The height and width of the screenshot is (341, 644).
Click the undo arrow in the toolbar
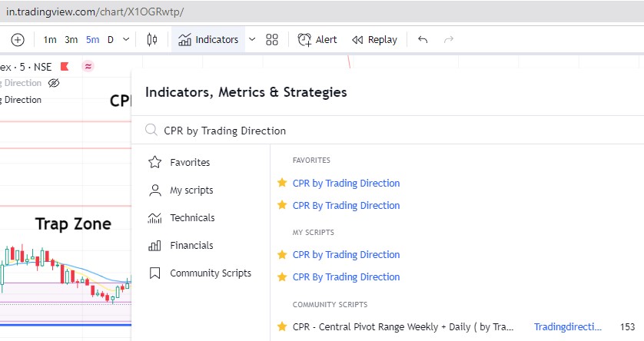point(423,40)
